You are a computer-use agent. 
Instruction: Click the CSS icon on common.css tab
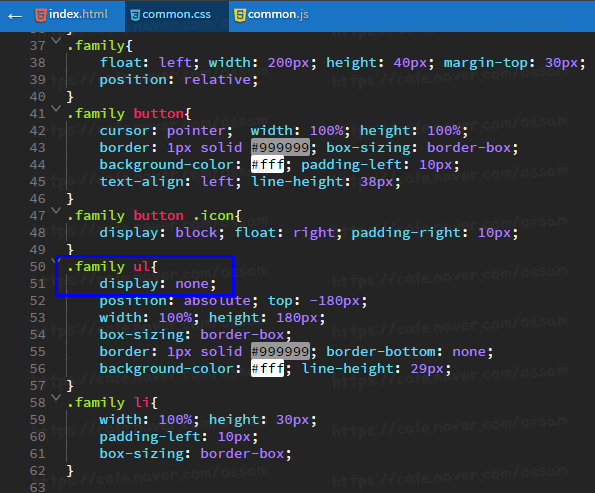point(135,15)
